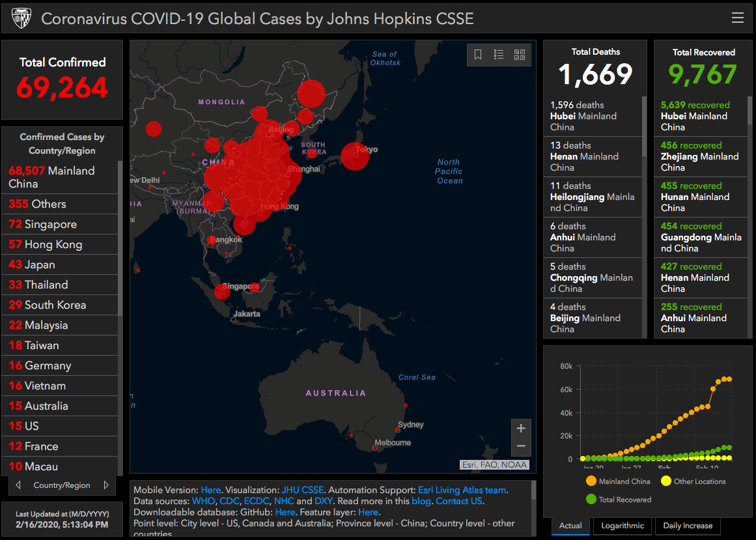Select Singapore in the confirmed cases list
Viewport: 756px width, 540px height.
(51, 224)
